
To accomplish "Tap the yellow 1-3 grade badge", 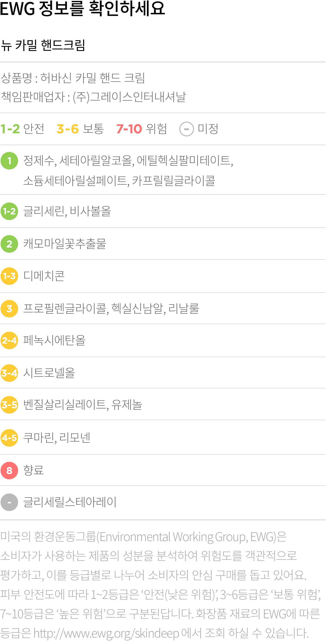I will [x=9, y=276].
